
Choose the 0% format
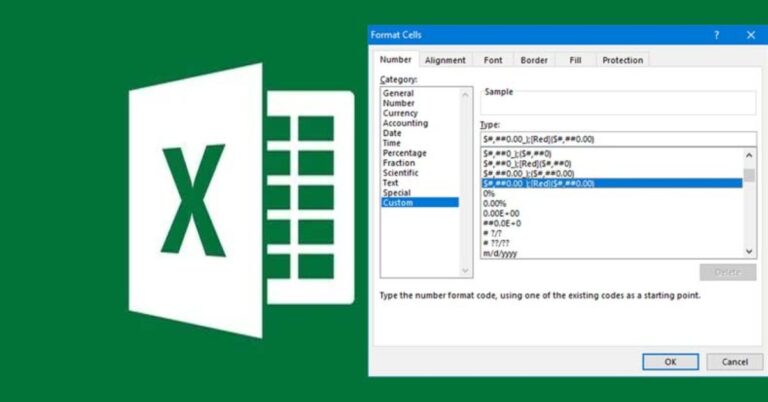pos(612,193)
